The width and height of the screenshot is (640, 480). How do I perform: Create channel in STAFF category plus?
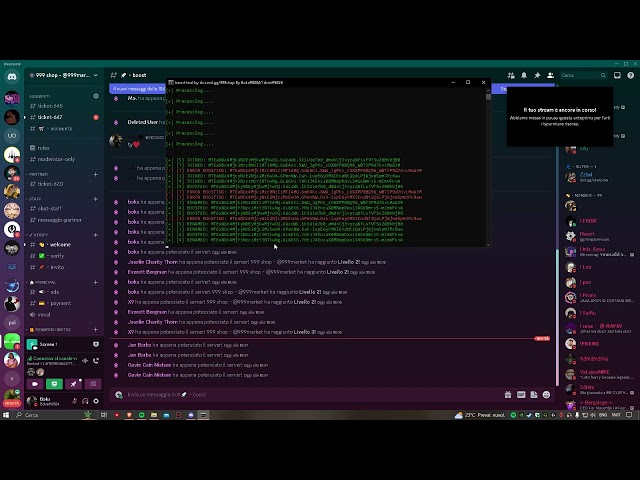96,199
